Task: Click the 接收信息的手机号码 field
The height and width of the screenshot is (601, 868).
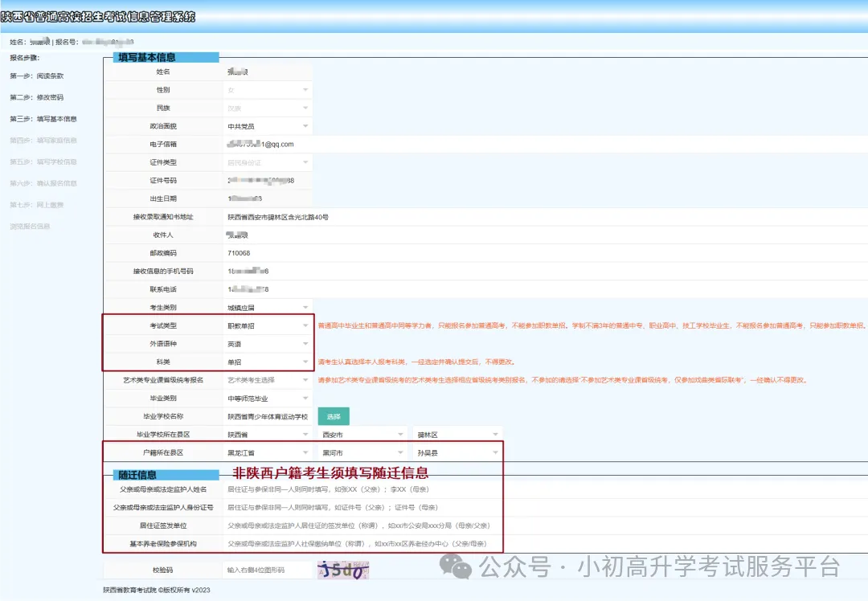Action: tap(545, 271)
